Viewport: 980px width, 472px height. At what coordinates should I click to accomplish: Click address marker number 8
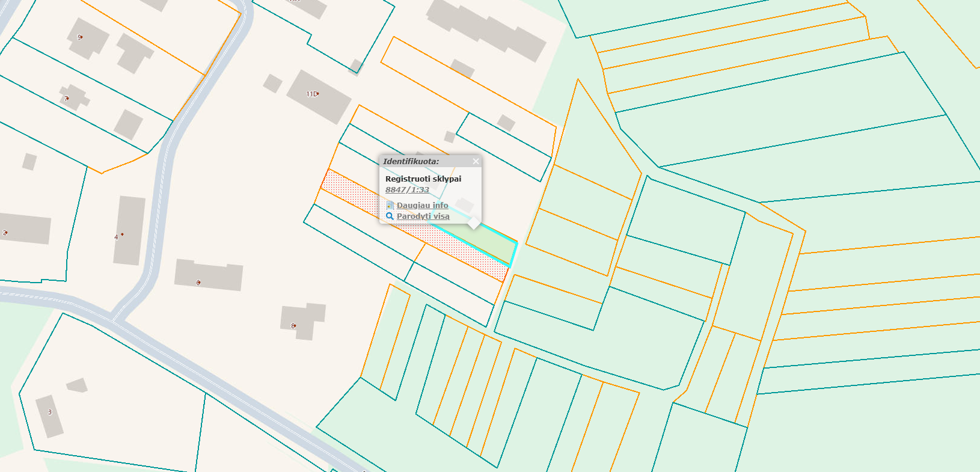tap(293, 326)
